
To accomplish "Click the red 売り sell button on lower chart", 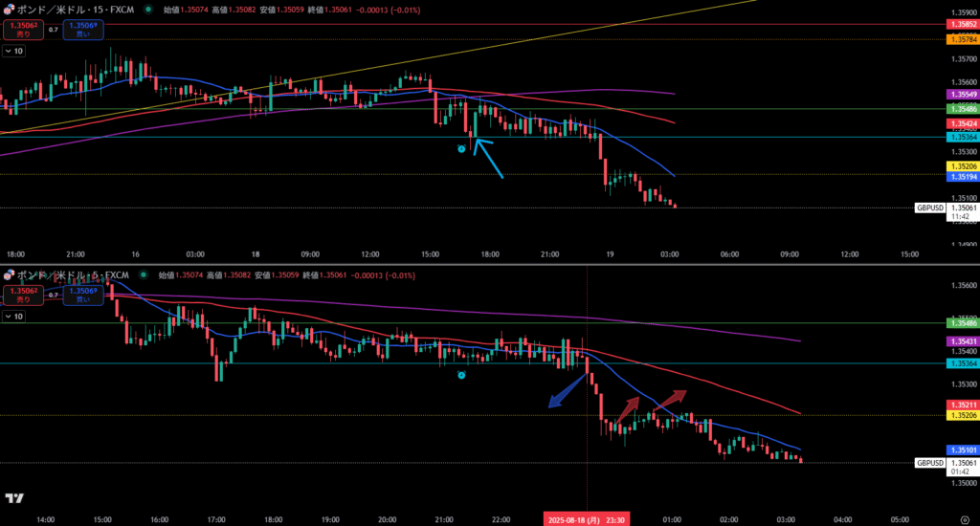I will pyautogui.click(x=17, y=295).
